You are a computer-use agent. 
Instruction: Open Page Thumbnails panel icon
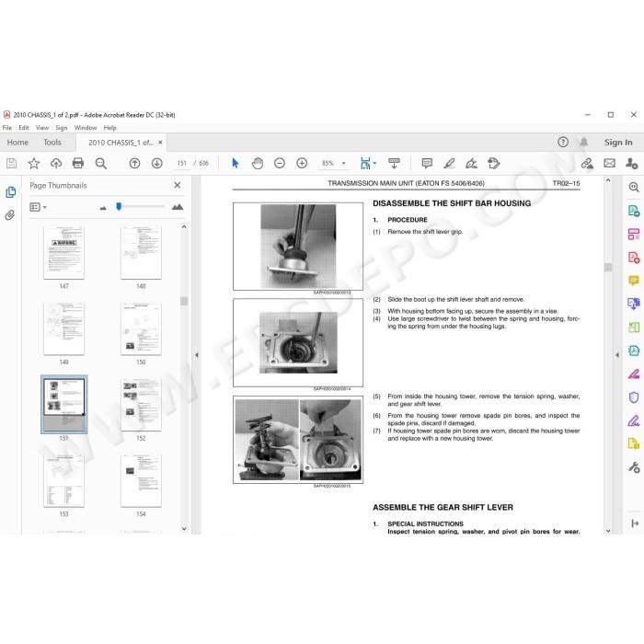pyautogui.click(x=11, y=191)
